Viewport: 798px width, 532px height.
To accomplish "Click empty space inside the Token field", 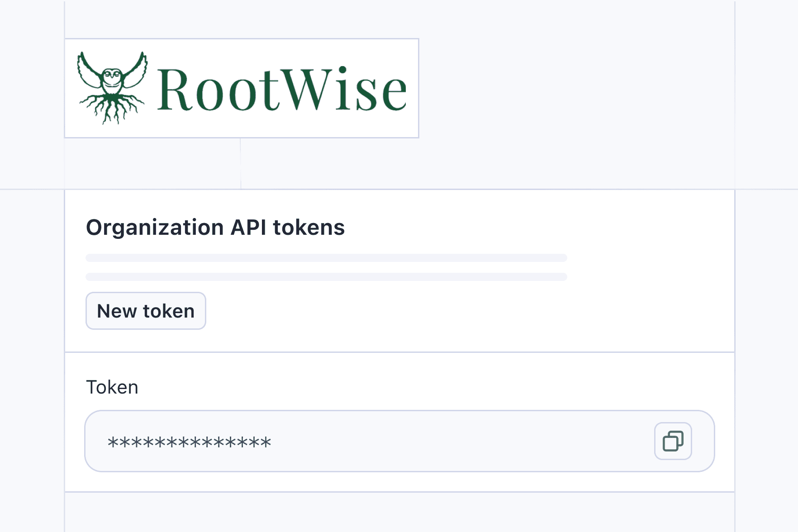I will click(x=452, y=441).
